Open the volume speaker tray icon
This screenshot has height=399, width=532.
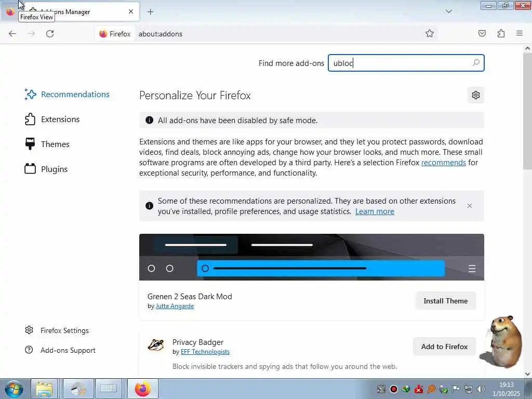(481, 389)
